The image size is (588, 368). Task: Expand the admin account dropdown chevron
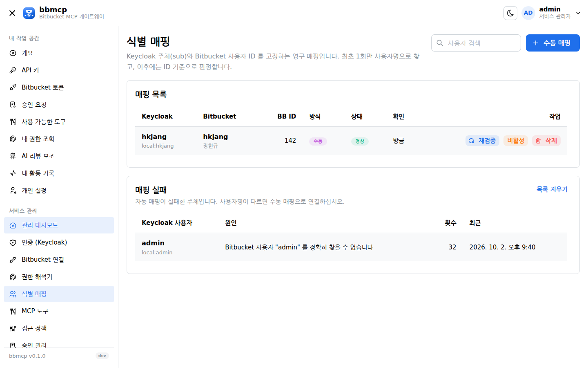(578, 13)
